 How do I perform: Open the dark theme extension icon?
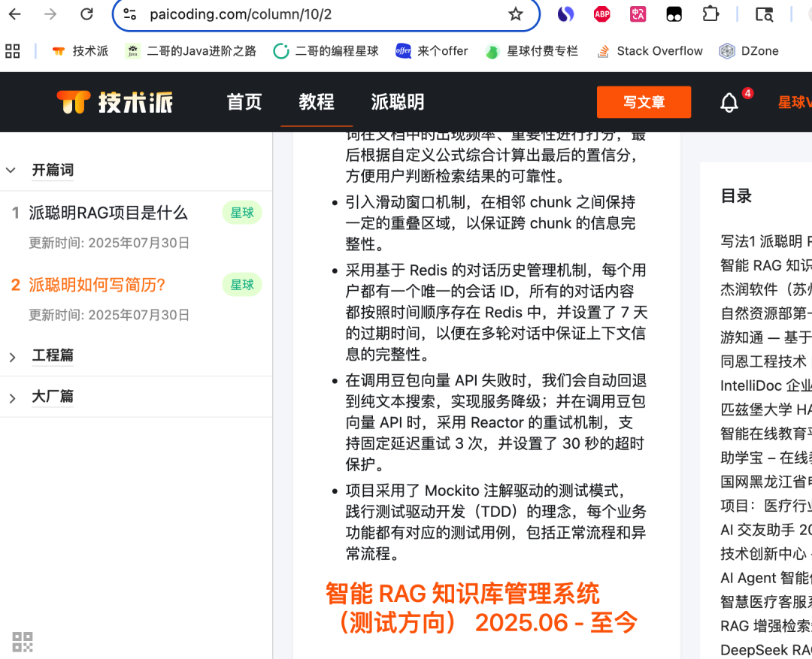[x=674, y=14]
